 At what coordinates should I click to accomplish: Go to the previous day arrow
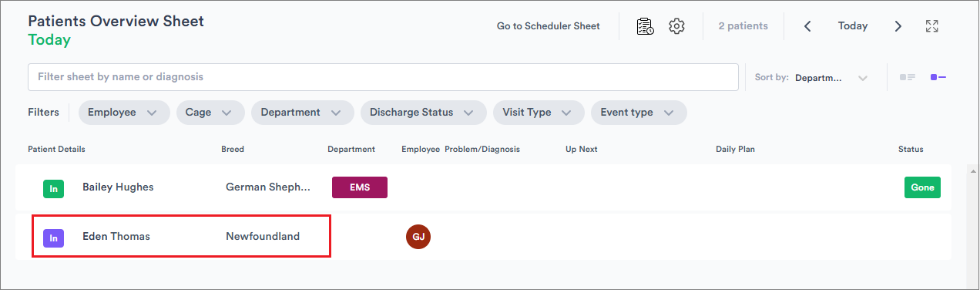pos(807,26)
